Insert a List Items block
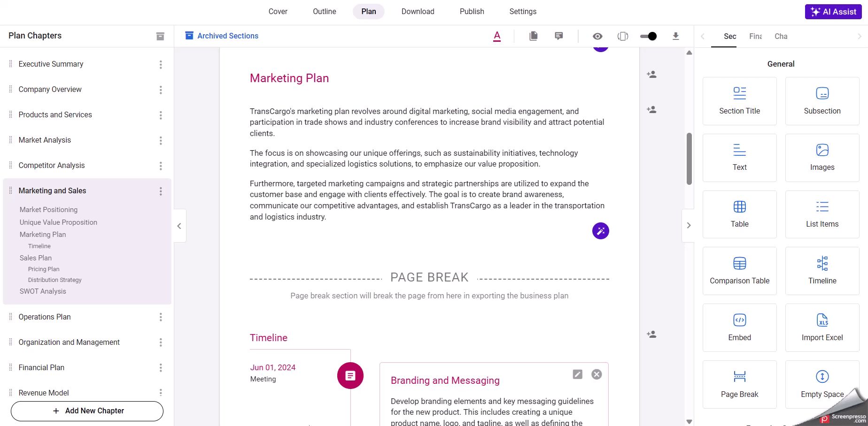The width and height of the screenshot is (868, 426). (822, 214)
